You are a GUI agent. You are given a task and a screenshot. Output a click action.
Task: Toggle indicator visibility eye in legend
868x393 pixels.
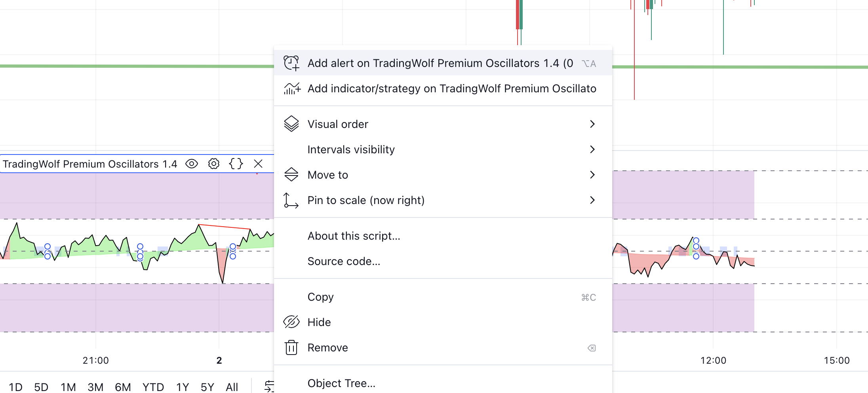pyautogui.click(x=192, y=164)
